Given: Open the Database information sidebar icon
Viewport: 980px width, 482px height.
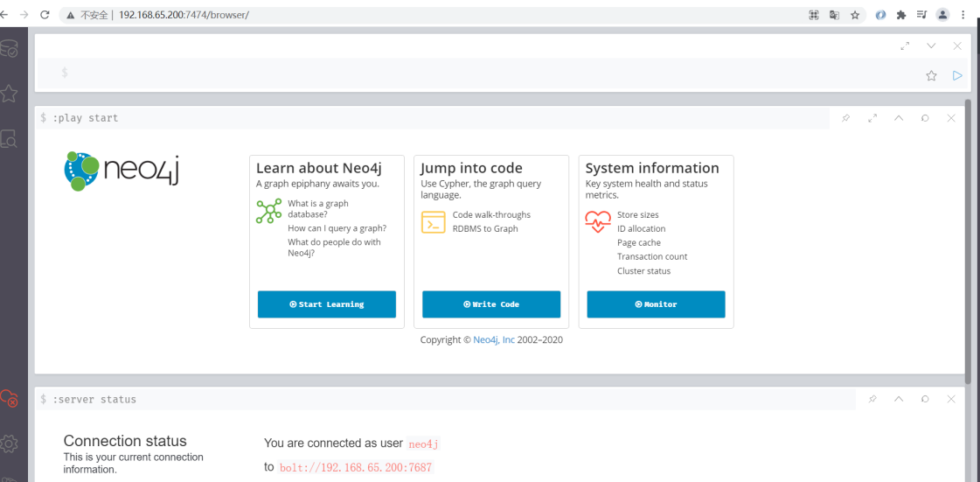Looking at the screenshot, I should 9,49.
